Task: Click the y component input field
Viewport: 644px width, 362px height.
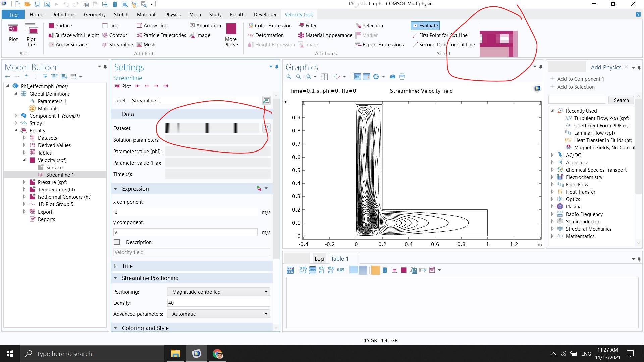Action: click(x=185, y=232)
